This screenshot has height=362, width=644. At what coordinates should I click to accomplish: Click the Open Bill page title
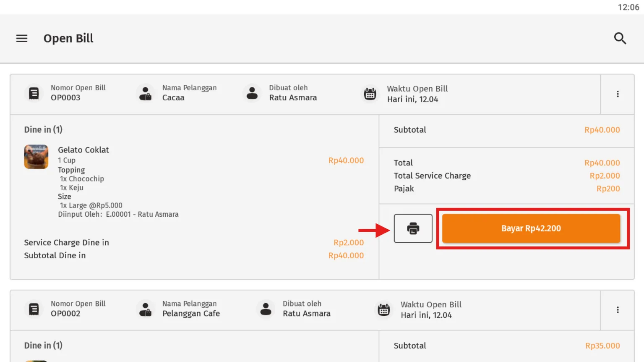pos(68,38)
